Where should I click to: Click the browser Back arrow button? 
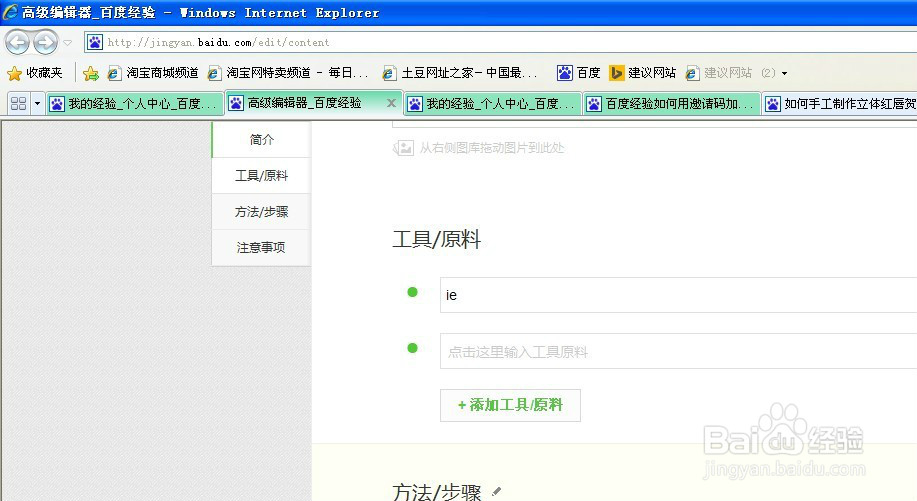click(17, 42)
